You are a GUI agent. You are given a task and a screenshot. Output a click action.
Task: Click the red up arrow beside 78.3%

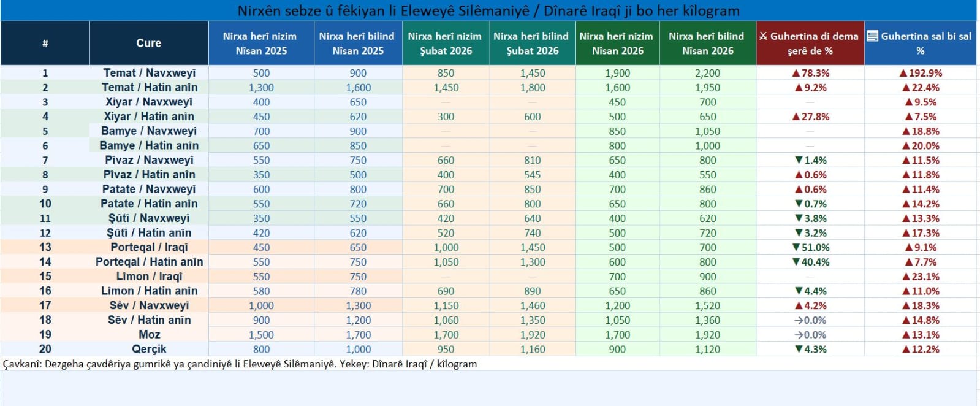point(796,73)
